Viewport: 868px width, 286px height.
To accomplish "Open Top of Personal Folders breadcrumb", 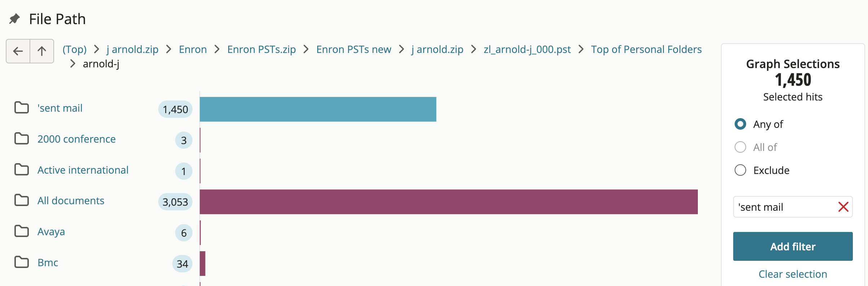I will (x=646, y=49).
